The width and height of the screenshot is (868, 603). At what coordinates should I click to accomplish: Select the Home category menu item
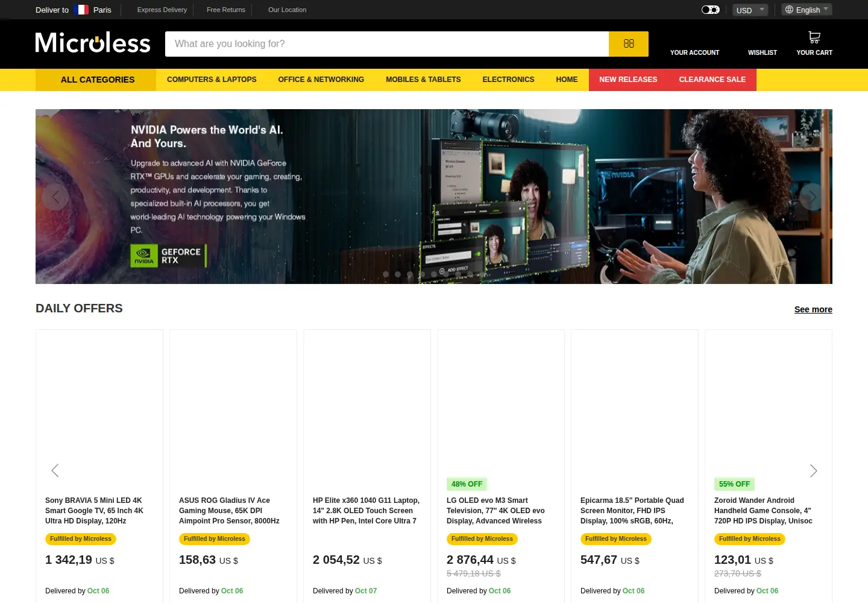tap(567, 80)
